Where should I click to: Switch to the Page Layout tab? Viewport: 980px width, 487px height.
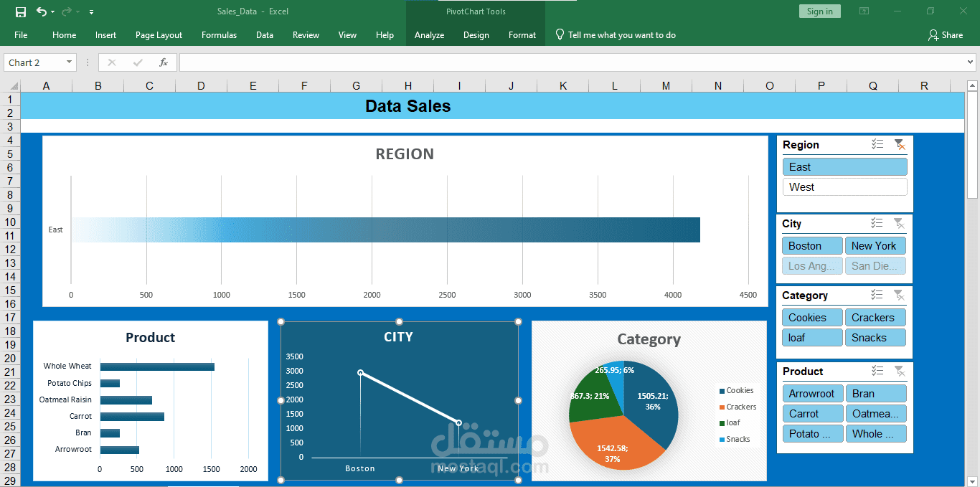159,34
